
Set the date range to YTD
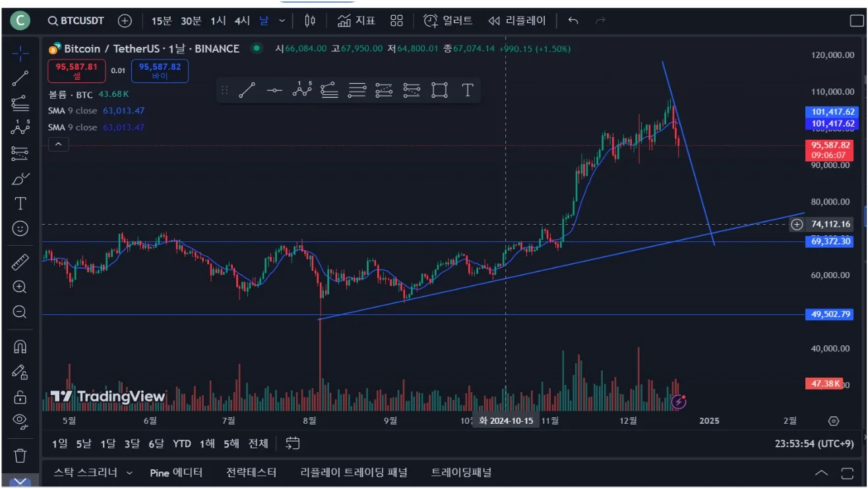pos(182,444)
